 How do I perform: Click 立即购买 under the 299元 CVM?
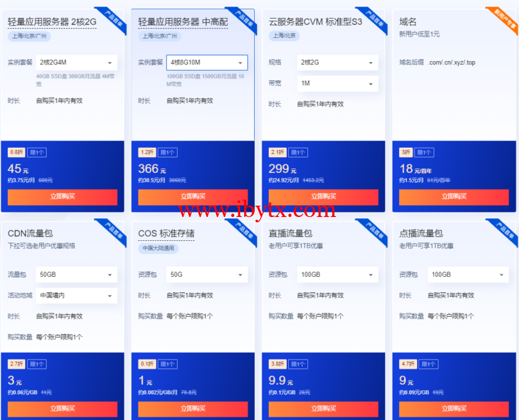point(323,197)
